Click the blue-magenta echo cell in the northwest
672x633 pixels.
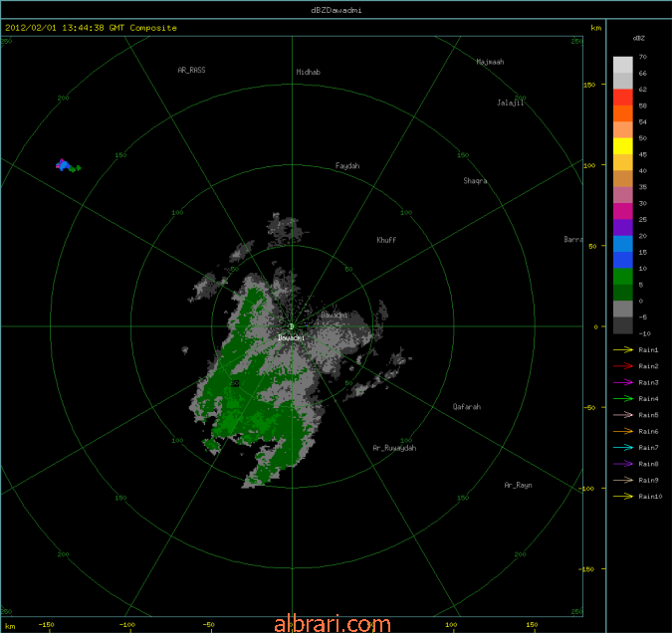click(x=64, y=165)
